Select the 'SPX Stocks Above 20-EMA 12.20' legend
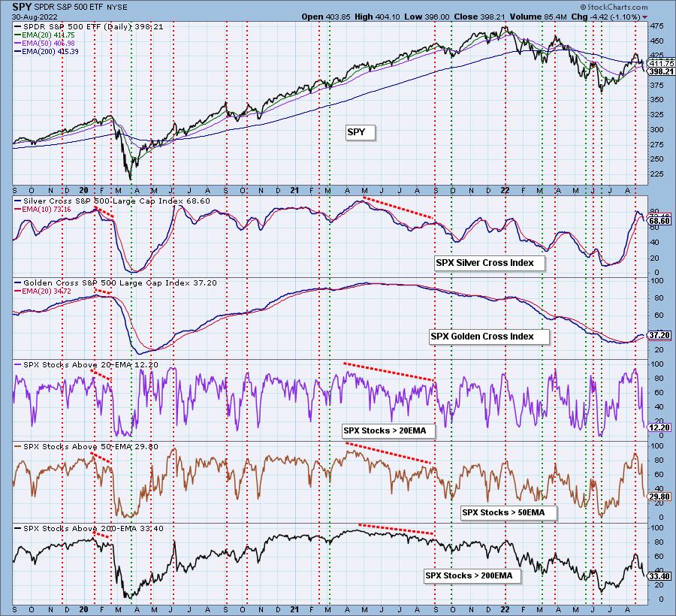The image size is (676, 616). click(x=86, y=364)
